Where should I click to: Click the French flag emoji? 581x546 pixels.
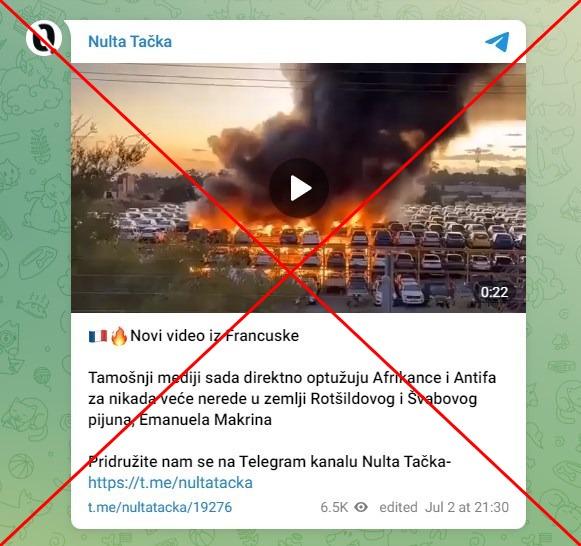pyautogui.click(x=98, y=336)
